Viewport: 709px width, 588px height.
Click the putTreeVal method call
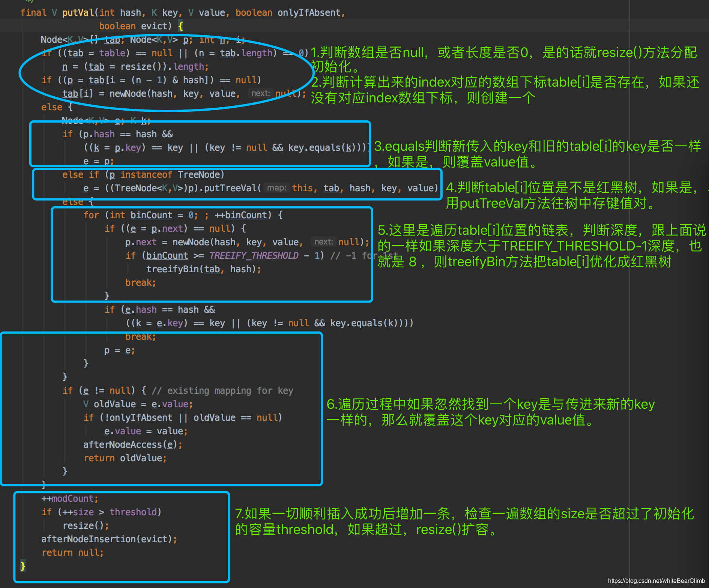point(230,188)
